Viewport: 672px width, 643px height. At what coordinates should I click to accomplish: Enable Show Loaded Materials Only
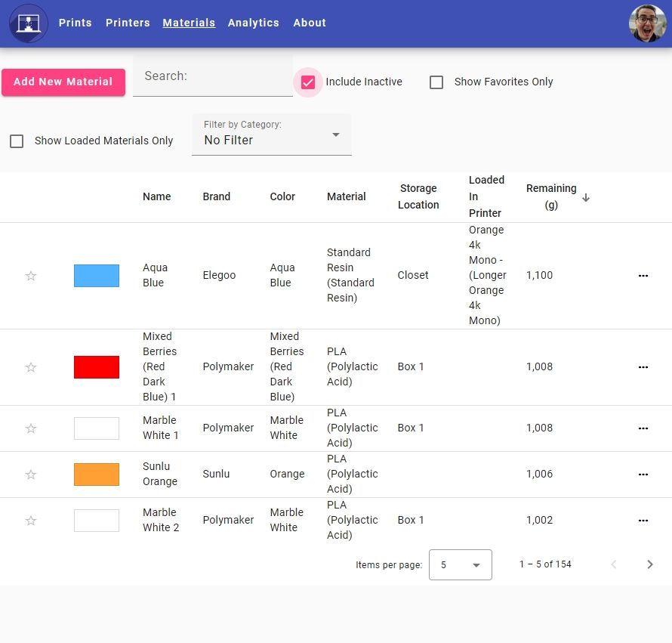click(x=17, y=141)
